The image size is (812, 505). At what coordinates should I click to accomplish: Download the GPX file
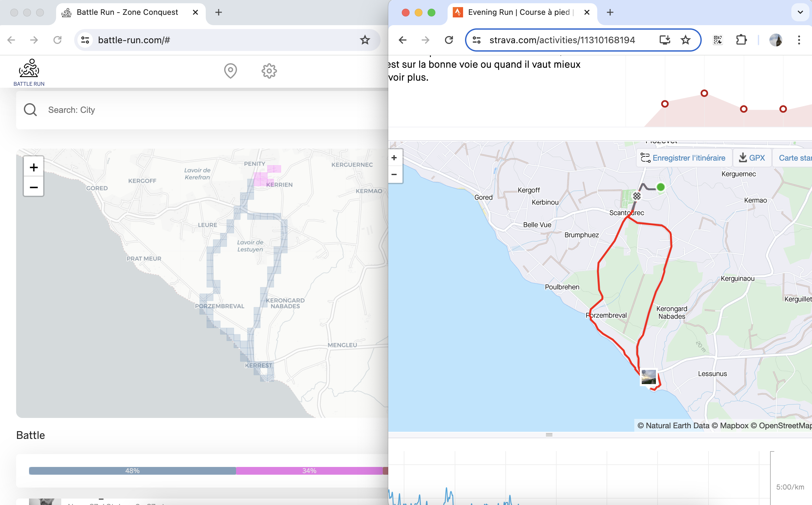[x=752, y=158]
